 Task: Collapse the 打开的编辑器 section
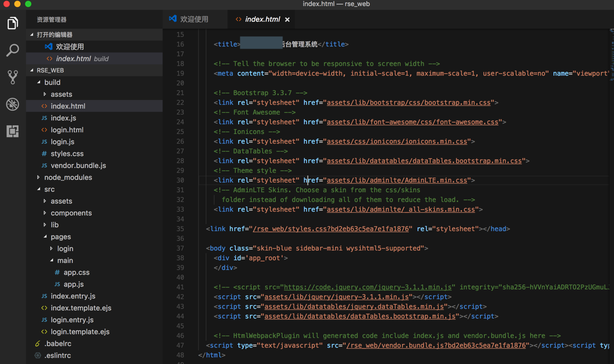point(54,35)
